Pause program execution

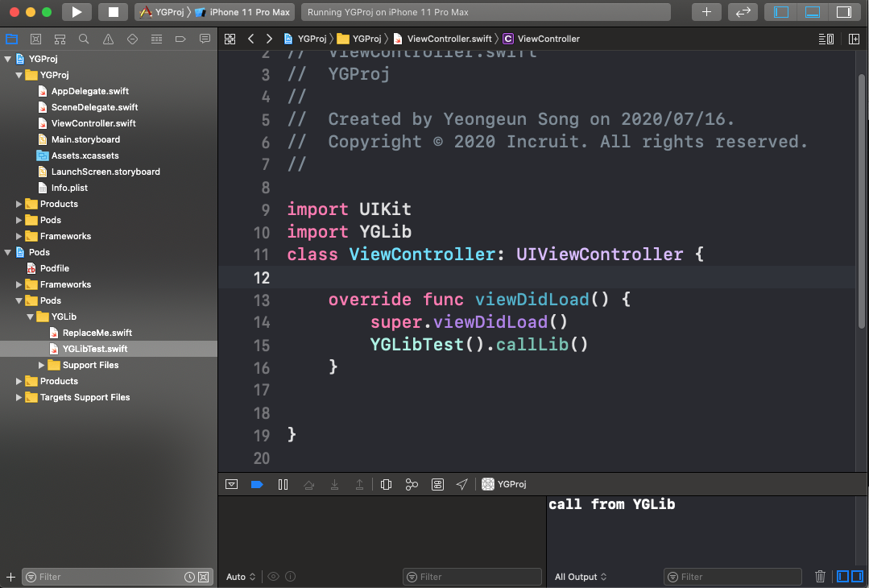pyautogui.click(x=283, y=484)
